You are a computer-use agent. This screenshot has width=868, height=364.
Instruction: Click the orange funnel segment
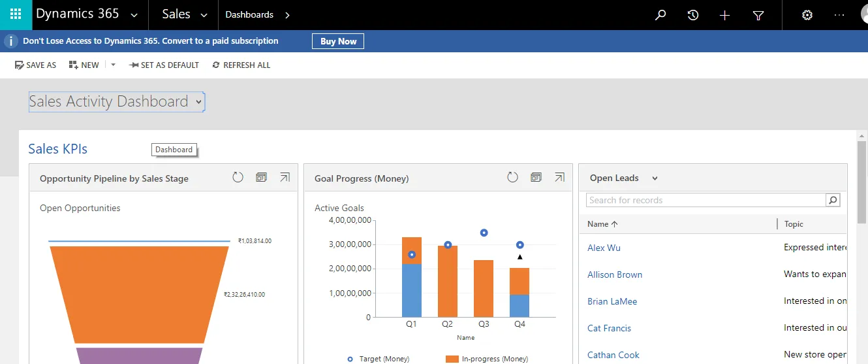139,295
